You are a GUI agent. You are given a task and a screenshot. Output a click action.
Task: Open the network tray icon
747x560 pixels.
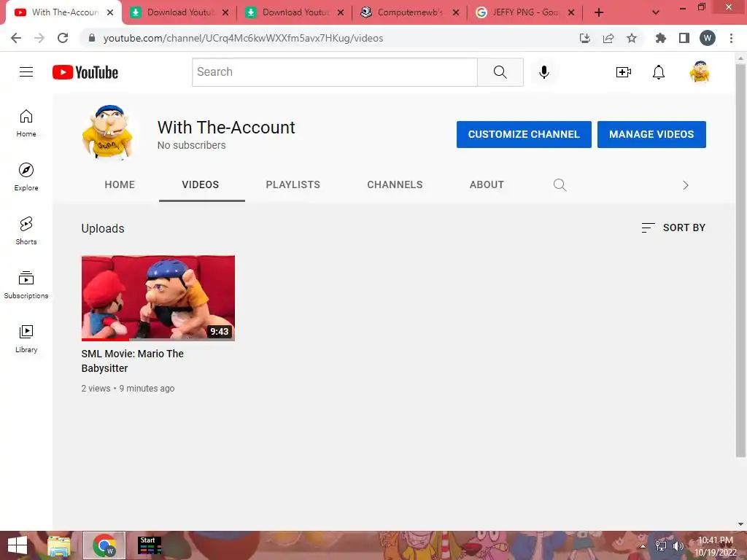pyautogui.click(x=661, y=545)
